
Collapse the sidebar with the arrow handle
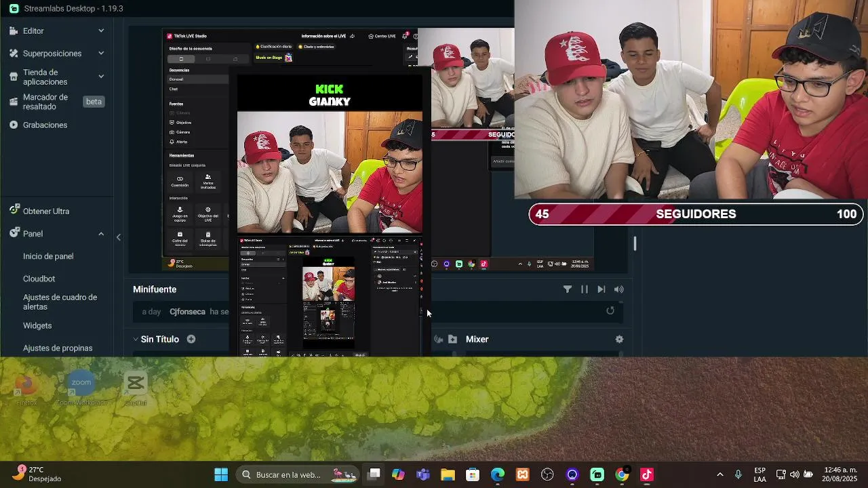(x=119, y=237)
